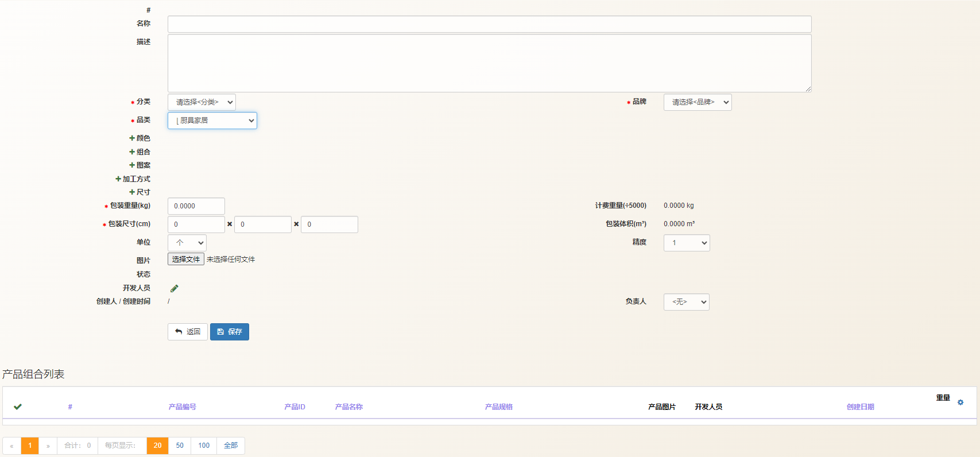Click the plus icon beside 组合

point(132,152)
